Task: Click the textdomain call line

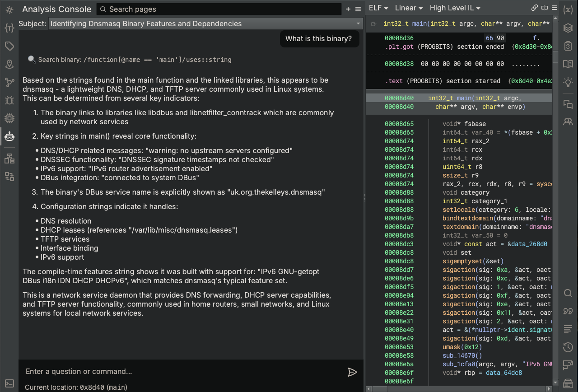Action: click(497, 227)
